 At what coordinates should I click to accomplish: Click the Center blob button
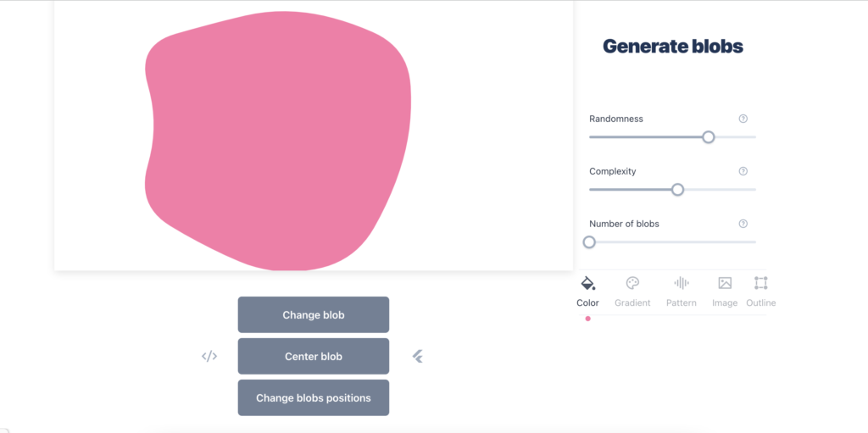pyautogui.click(x=314, y=356)
